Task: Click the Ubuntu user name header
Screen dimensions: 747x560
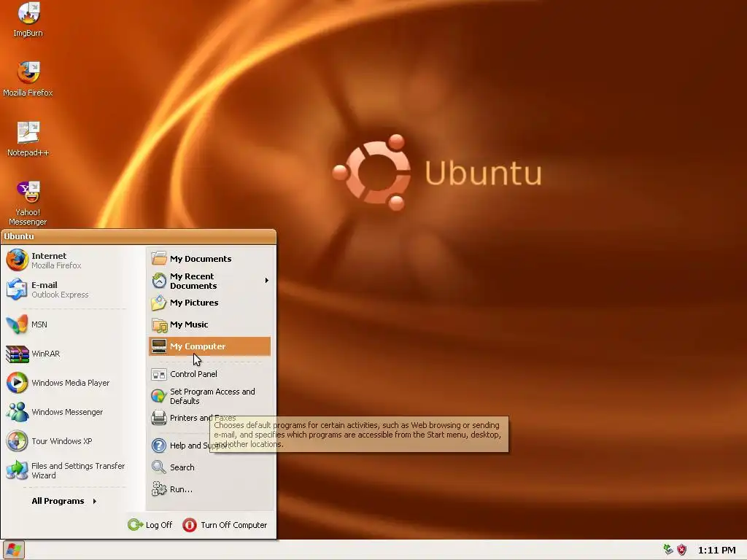Action: pos(19,236)
